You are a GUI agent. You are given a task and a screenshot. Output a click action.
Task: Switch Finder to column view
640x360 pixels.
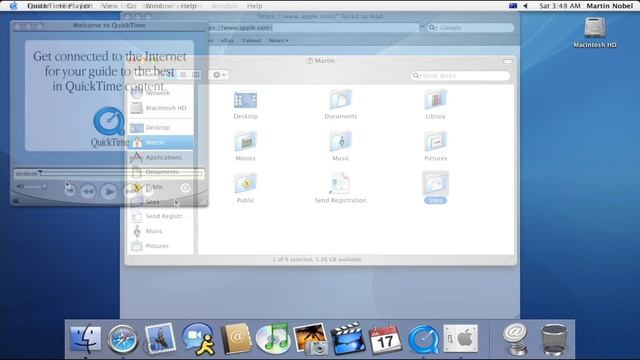coord(196,75)
